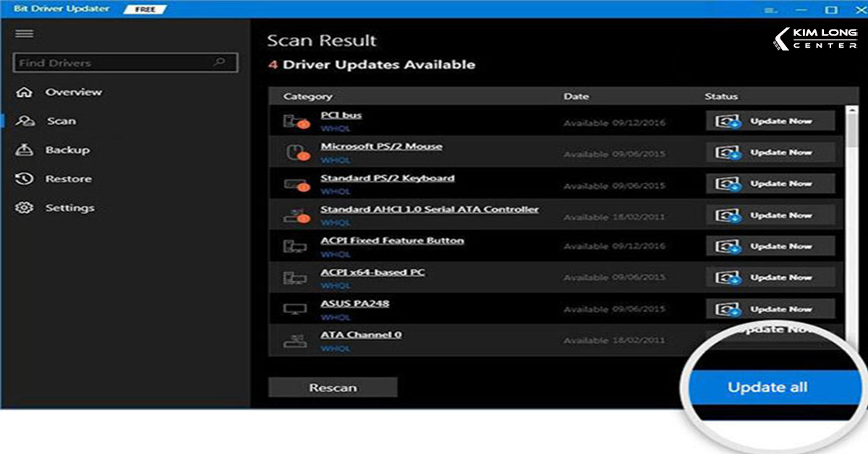The image size is (868, 454).
Task: Open Settings via the gear icon
Action: (25, 207)
